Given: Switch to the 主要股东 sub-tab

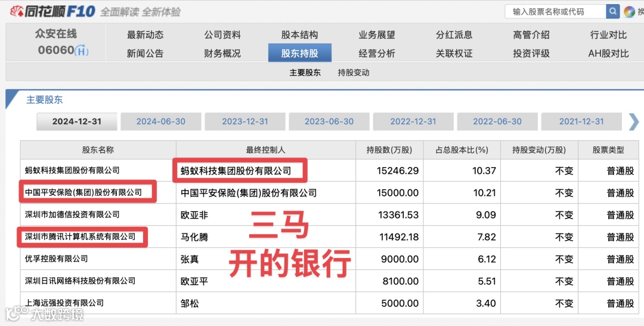Looking at the screenshot, I should [305, 73].
